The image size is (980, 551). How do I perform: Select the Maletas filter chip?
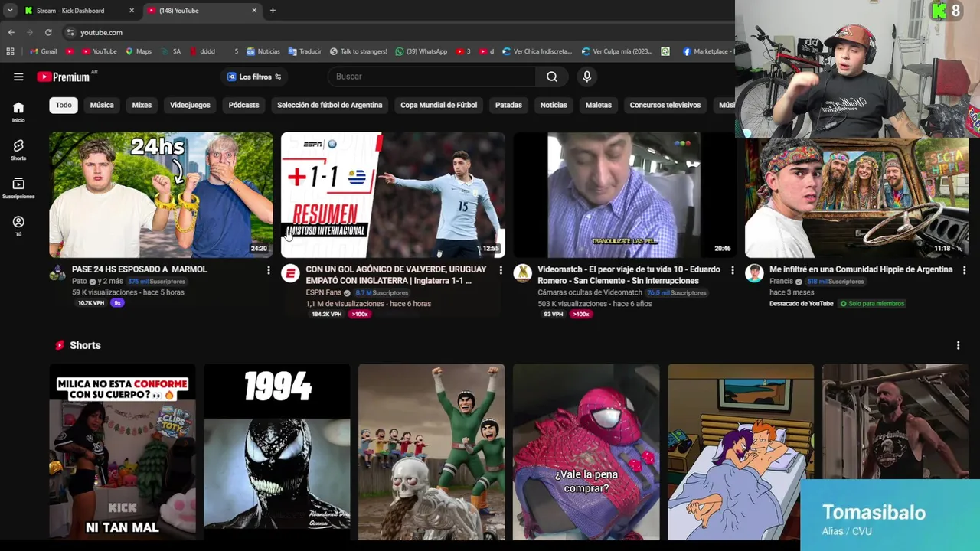point(599,105)
